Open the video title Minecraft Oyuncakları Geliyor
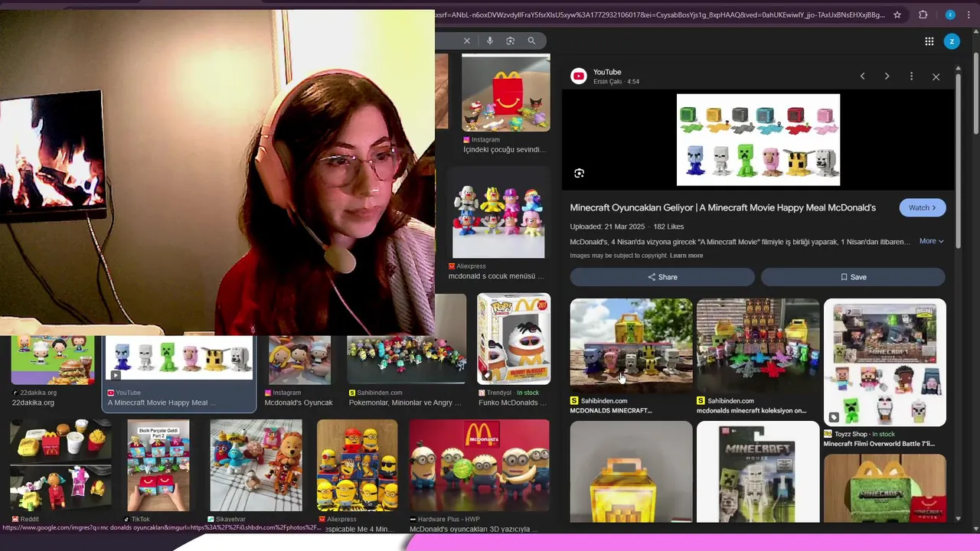Viewport: 980px width, 551px height. click(723, 207)
